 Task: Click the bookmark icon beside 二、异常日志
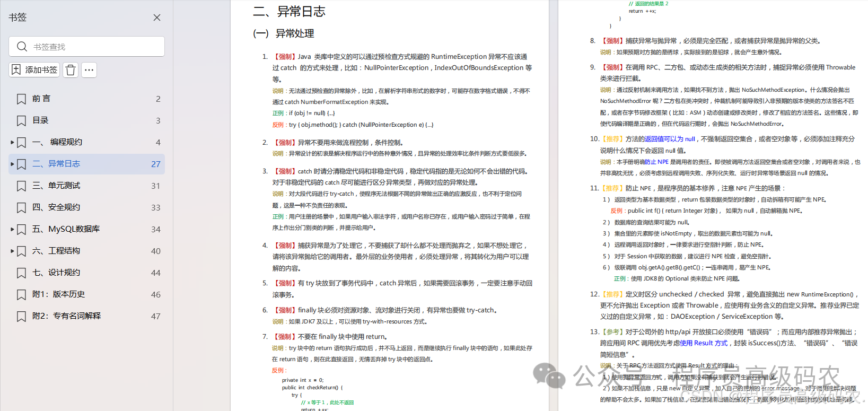click(x=21, y=164)
